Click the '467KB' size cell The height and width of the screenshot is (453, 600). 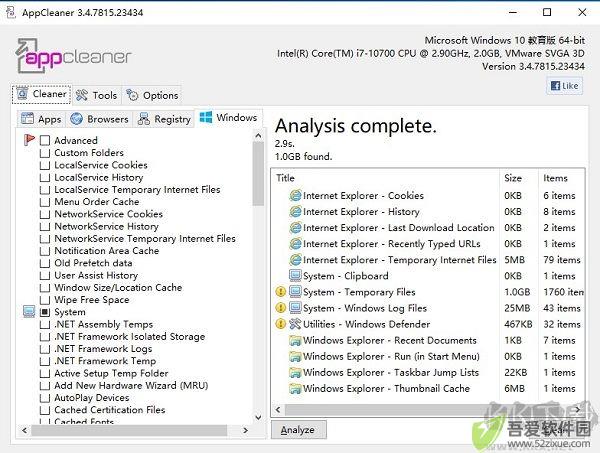(x=518, y=324)
